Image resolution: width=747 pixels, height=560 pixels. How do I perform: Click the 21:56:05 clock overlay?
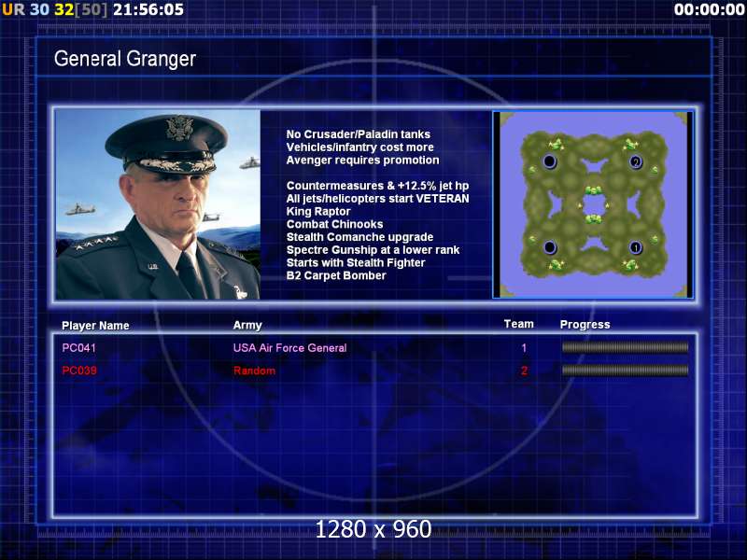148,9
